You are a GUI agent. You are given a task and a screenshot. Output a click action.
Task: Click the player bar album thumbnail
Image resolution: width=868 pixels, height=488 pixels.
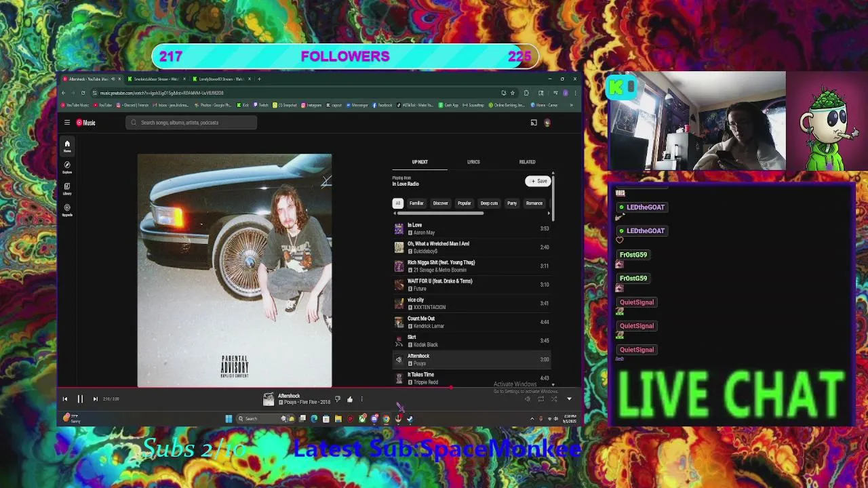click(x=269, y=399)
